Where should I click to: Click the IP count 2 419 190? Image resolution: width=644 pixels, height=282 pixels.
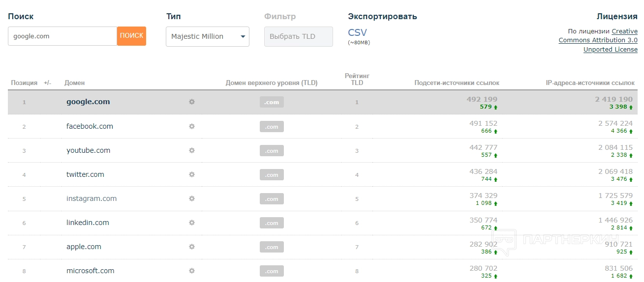click(614, 99)
